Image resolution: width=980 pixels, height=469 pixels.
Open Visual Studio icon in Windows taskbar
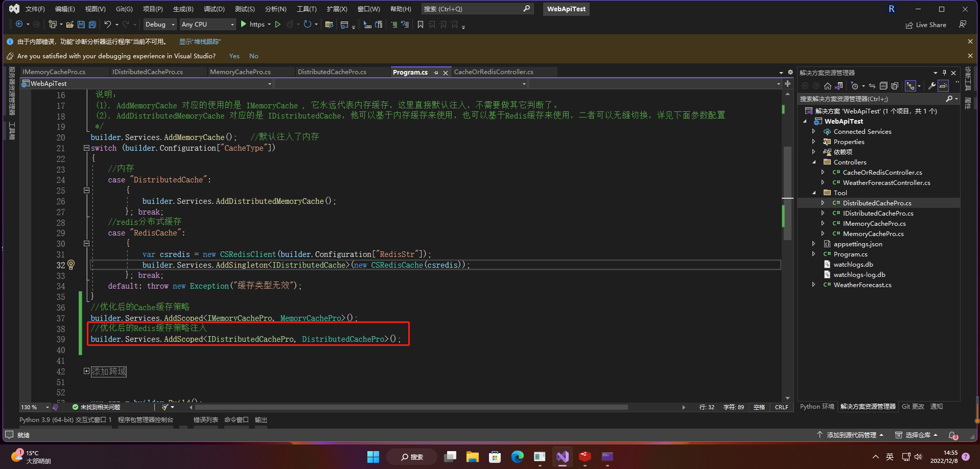[x=563, y=456]
